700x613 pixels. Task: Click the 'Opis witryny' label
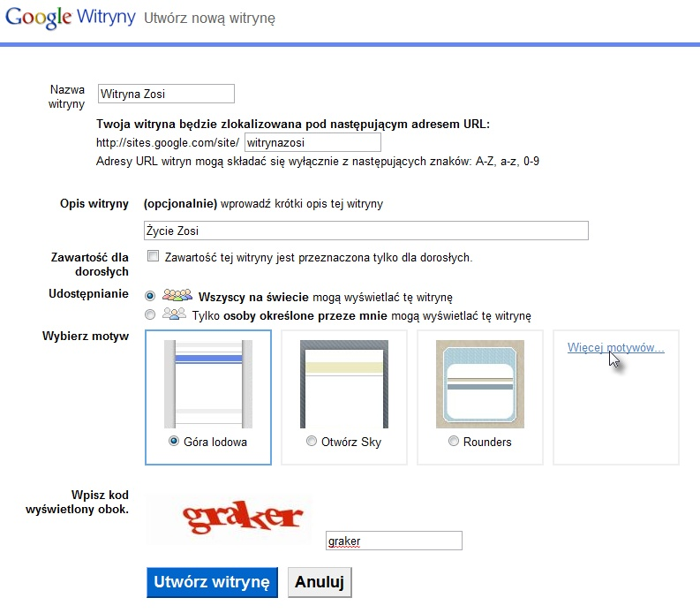click(x=94, y=204)
